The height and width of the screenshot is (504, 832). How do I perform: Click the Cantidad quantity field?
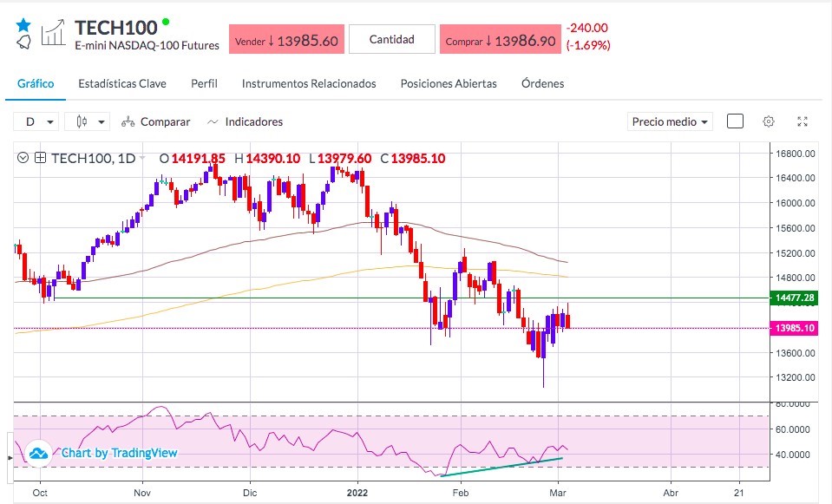[391, 39]
